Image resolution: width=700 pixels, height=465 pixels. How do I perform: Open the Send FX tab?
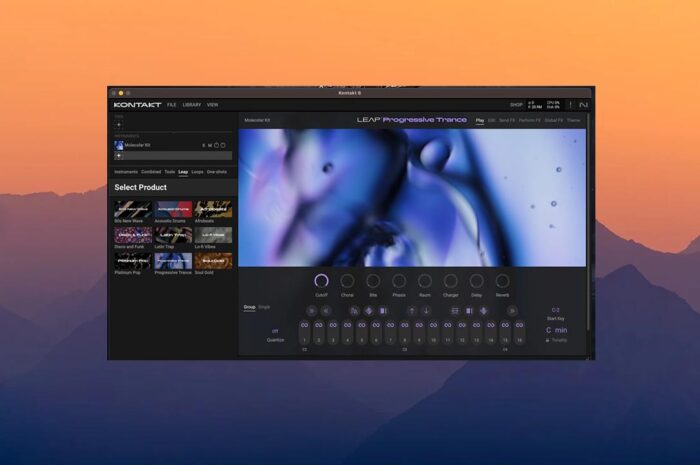click(507, 120)
